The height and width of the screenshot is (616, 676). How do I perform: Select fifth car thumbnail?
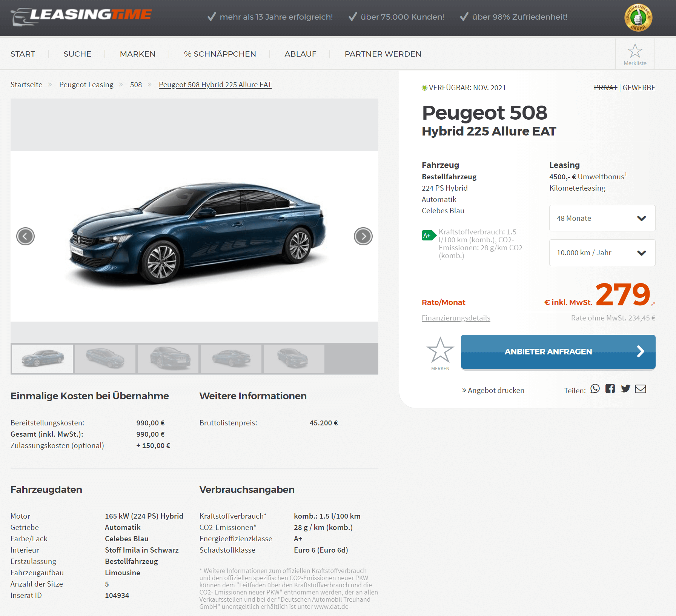pyautogui.click(x=294, y=359)
